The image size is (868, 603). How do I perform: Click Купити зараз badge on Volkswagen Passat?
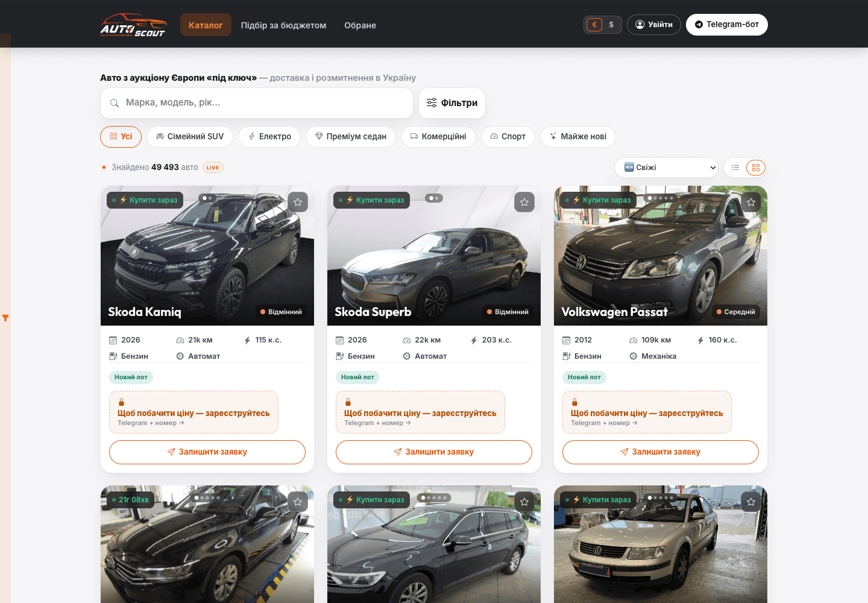click(x=598, y=200)
